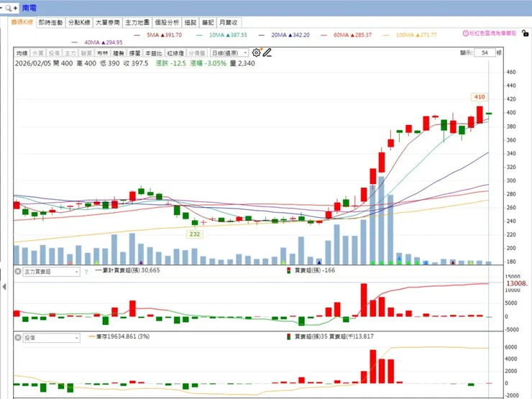
Task: Click the 累計買賣超(張) 30,665 legend
Action: pyautogui.click(x=127, y=270)
